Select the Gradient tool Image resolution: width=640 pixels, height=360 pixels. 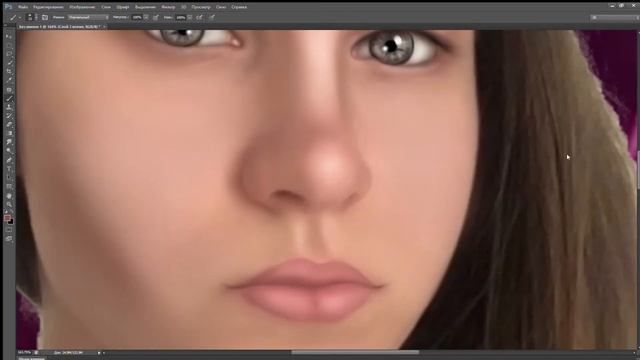tap(9, 133)
